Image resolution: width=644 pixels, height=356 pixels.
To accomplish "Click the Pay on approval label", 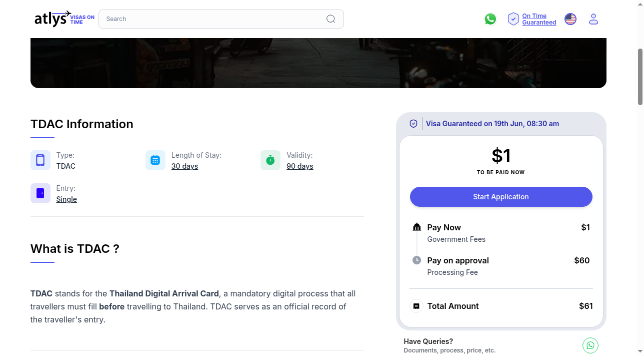I will (x=458, y=260).
